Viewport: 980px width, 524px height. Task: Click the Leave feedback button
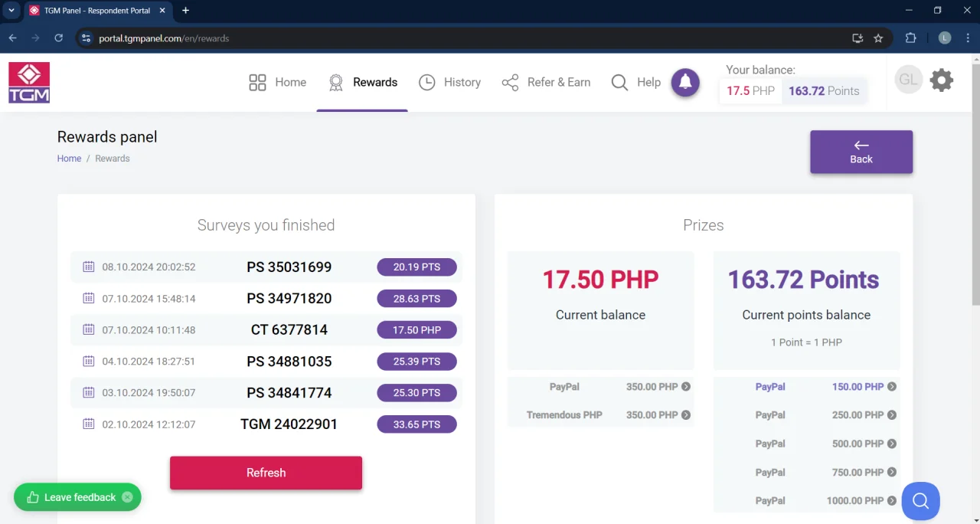coord(77,497)
